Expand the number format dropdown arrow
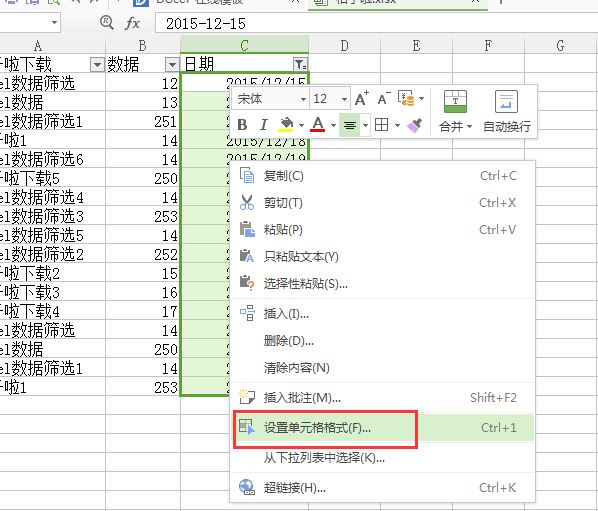This screenshot has width=598, height=511. (421, 98)
